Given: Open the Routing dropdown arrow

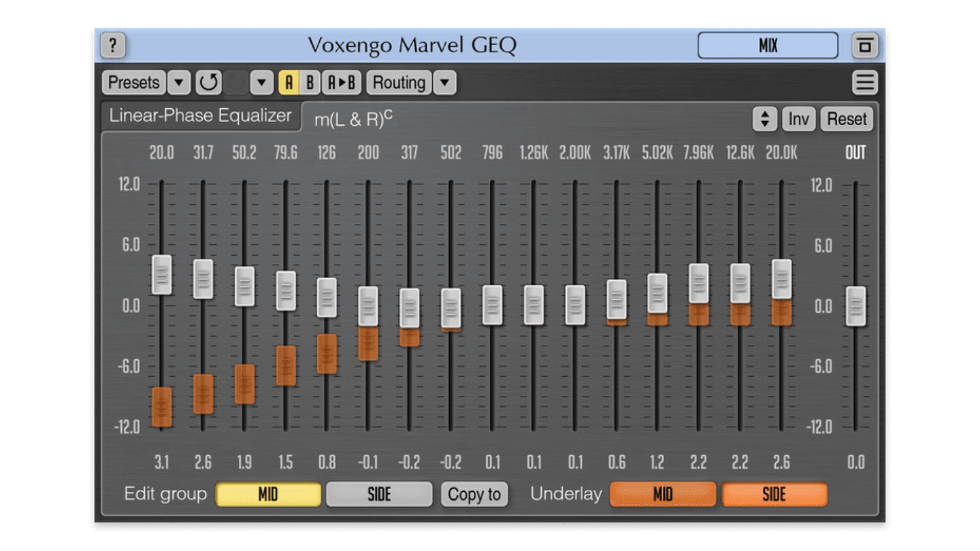Looking at the screenshot, I should [x=446, y=82].
